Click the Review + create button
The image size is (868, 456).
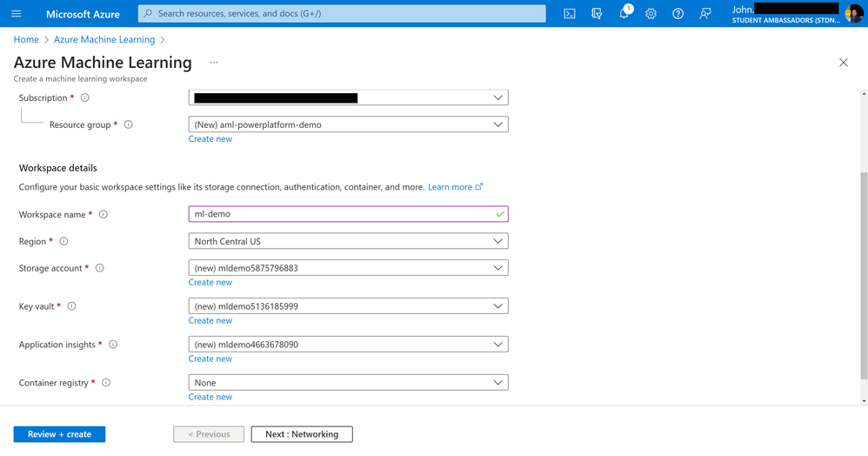coord(59,434)
